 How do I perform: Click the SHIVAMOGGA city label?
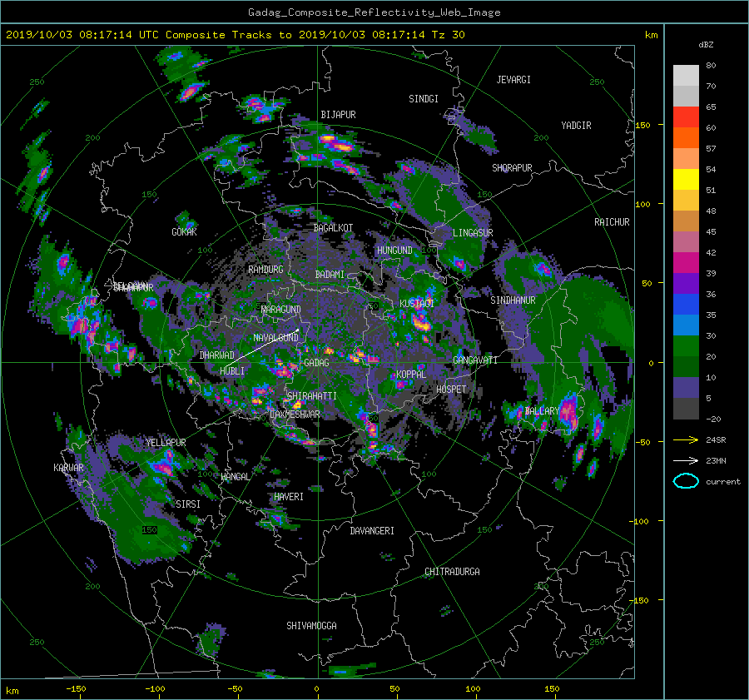point(311,625)
